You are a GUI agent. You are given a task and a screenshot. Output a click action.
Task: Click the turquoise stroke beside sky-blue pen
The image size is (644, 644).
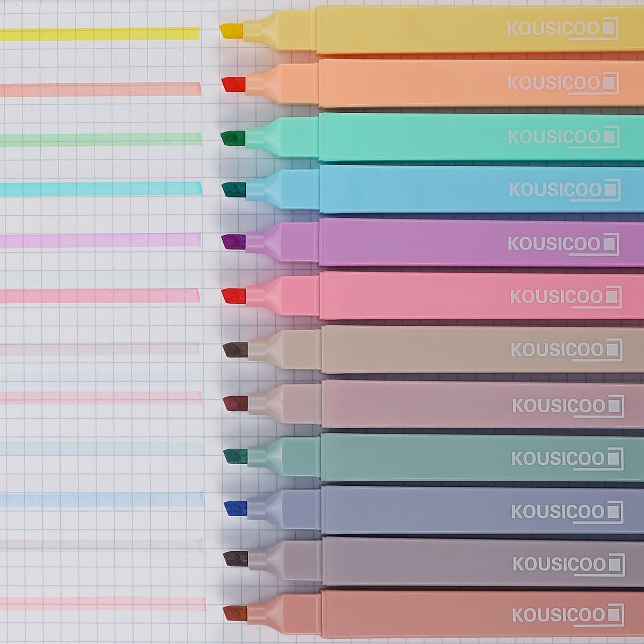pyautogui.click(x=101, y=189)
